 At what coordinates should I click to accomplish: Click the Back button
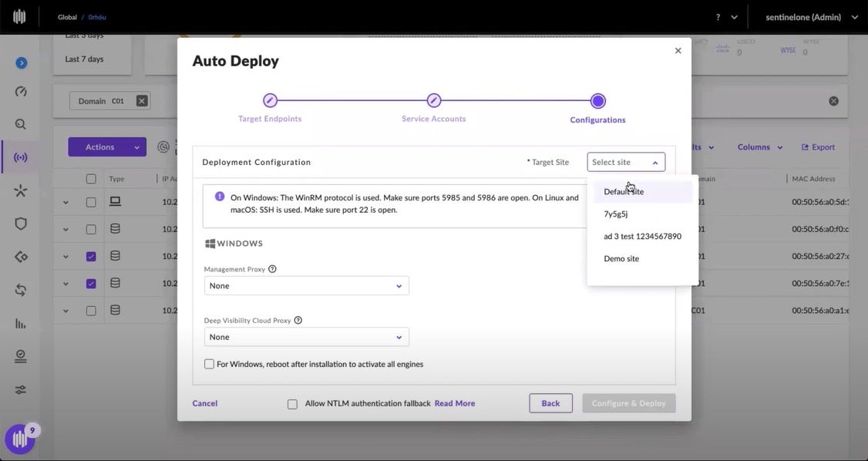550,403
